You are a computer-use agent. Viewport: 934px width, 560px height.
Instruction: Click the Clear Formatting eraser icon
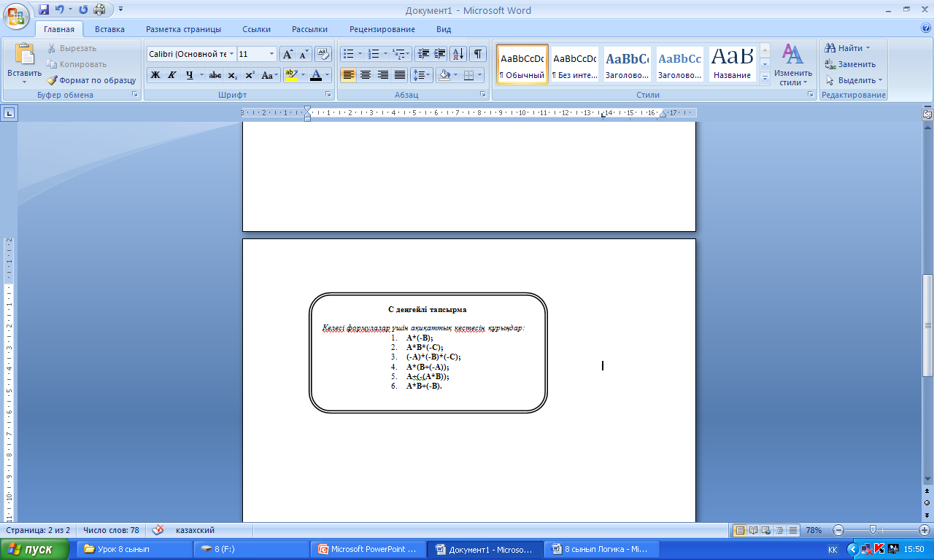click(x=323, y=54)
